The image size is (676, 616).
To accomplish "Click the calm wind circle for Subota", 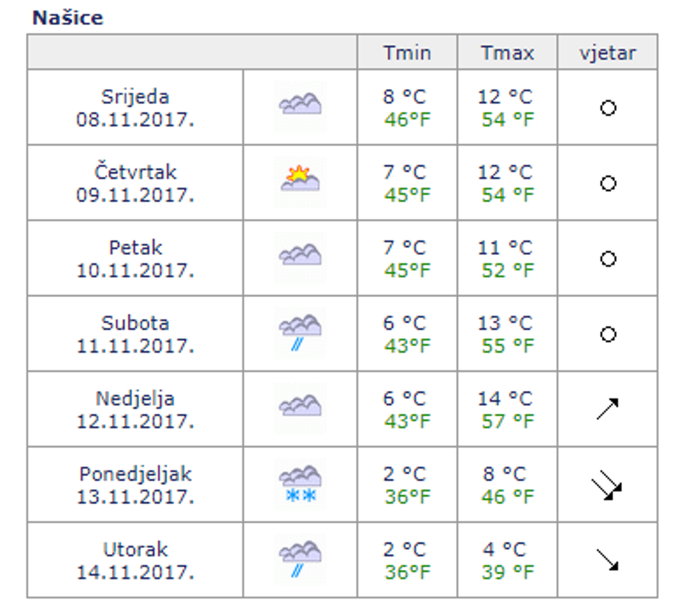I will tap(608, 334).
